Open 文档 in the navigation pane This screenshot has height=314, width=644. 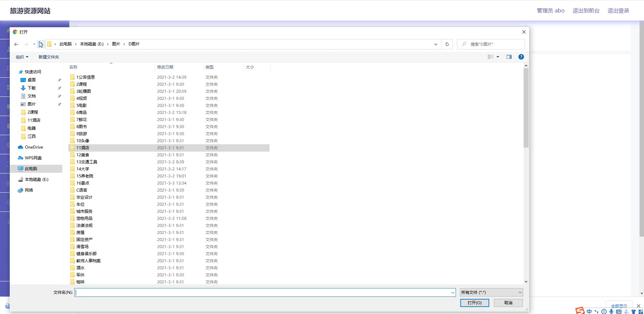(x=32, y=96)
